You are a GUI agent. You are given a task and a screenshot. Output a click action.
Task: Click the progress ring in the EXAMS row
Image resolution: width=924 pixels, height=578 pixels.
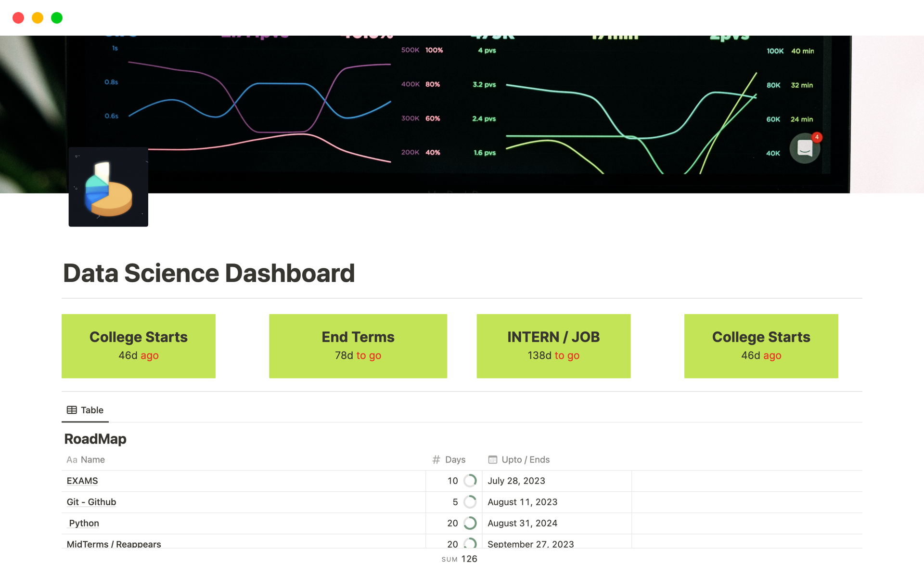click(x=470, y=481)
